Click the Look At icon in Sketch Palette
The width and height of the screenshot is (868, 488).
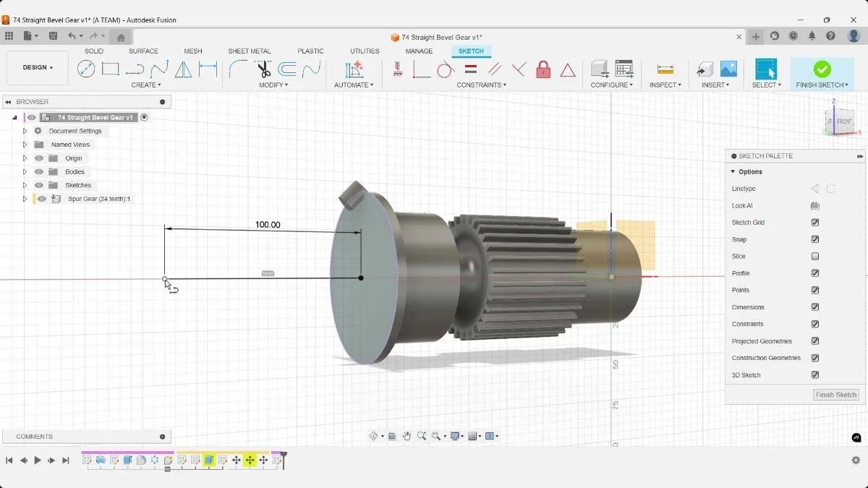[x=815, y=205]
